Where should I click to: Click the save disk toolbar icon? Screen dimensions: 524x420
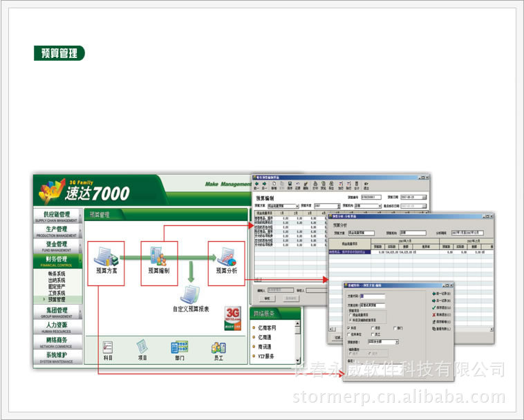[290, 186]
